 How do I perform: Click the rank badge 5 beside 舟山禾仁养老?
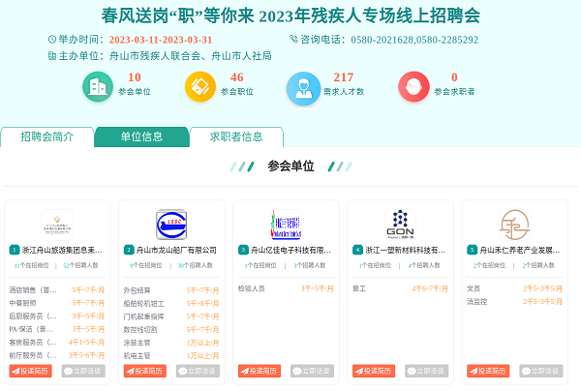pyautogui.click(x=473, y=250)
